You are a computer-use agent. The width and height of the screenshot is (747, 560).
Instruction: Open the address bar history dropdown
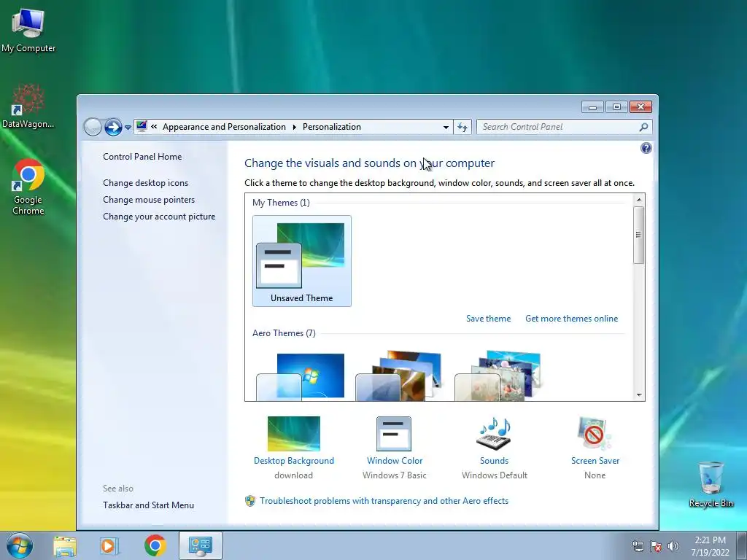pos(446,127)
